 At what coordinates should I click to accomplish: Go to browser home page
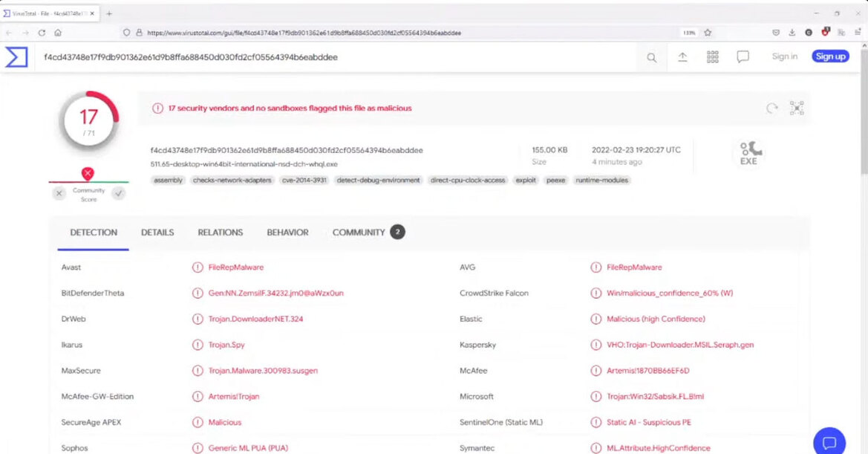[x=58, y=33]
